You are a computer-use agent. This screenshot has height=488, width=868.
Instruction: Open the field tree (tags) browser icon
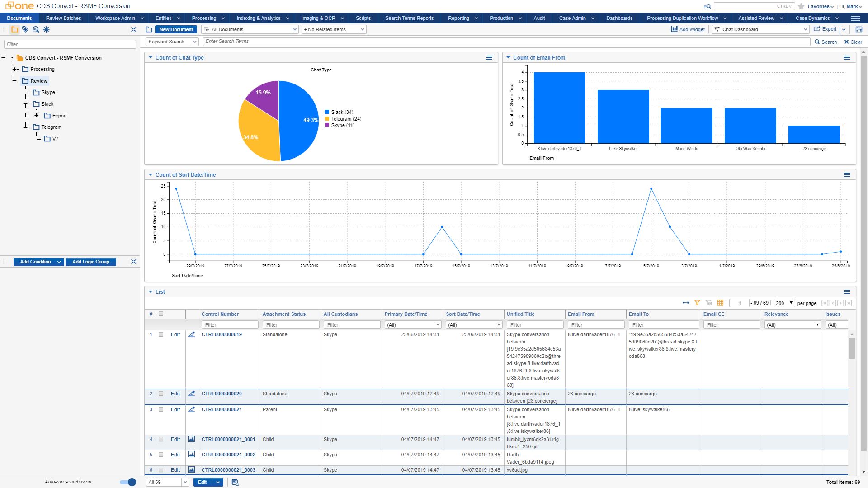pyautogui.click(x=25, y=29)
